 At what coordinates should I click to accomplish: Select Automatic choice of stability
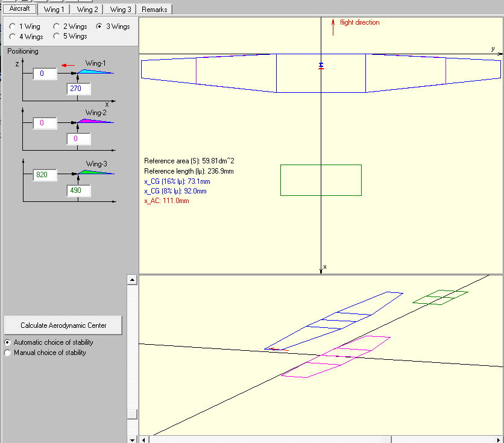[x=8, y=342]
